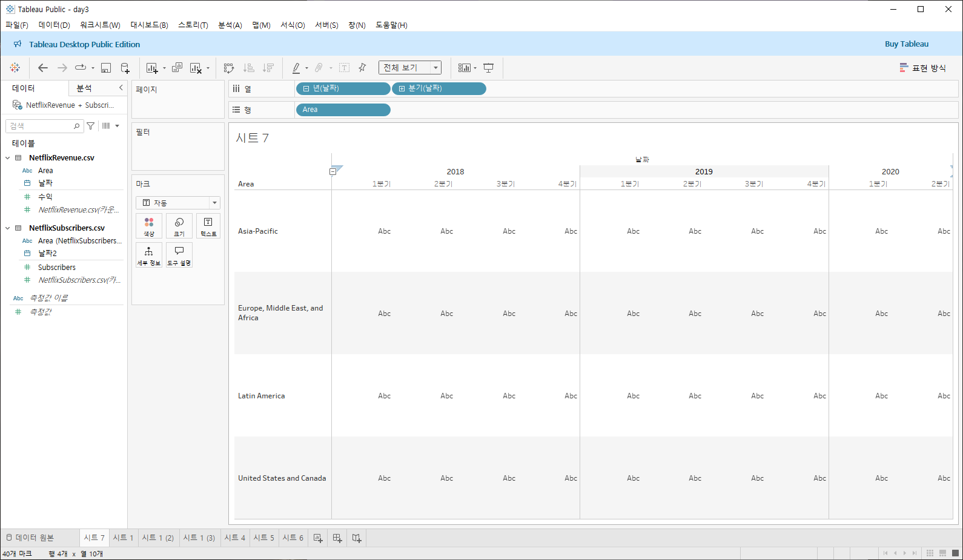Add a new data source icon
The height and width of the screenshot is (560, 963).
point(125,68)
